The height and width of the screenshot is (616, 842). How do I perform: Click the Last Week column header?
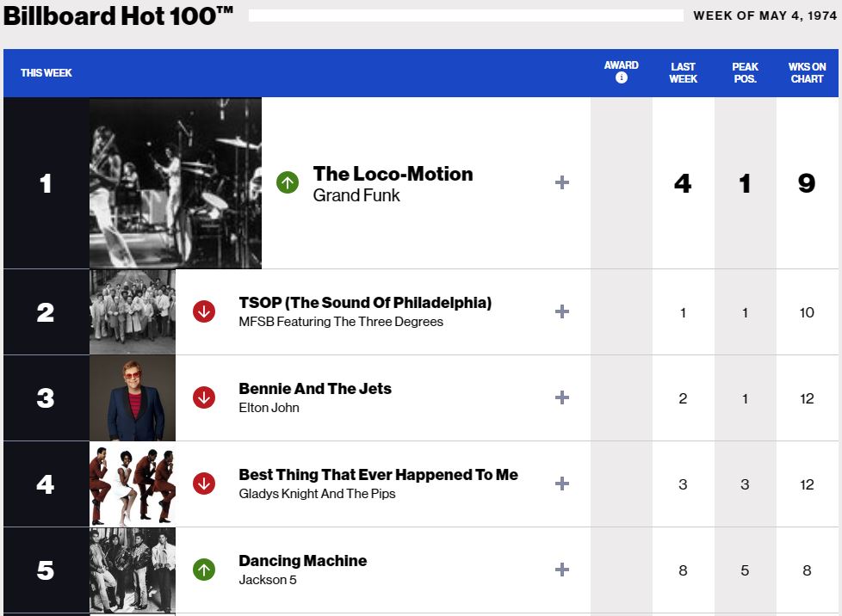(x=684, y=72)
